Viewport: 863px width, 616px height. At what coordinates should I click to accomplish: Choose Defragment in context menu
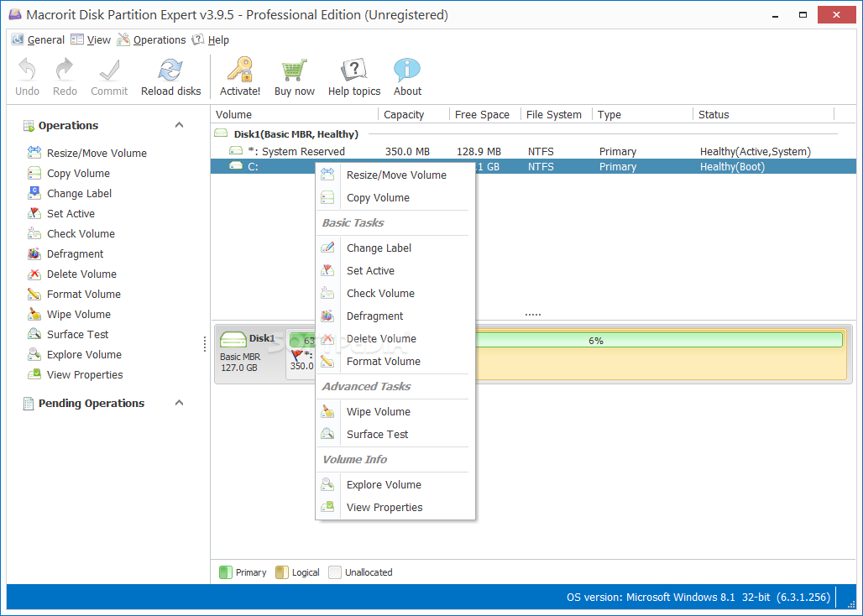pyautogui.click(x=395, y=316)
